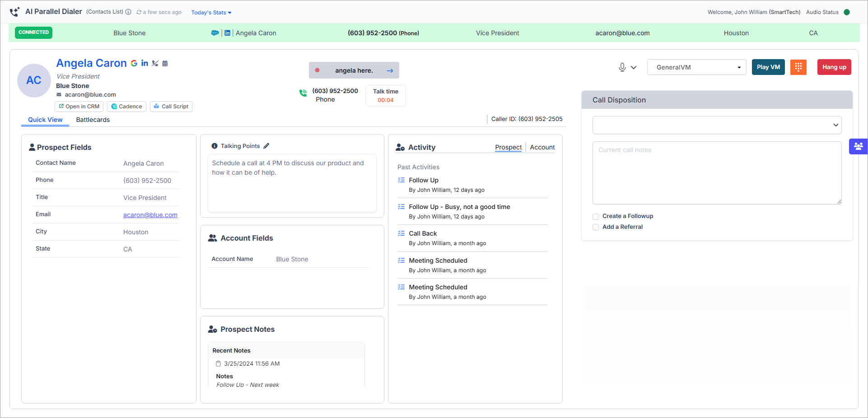Click the Hang up button
868x418 pixels.
tap(834, 67)
